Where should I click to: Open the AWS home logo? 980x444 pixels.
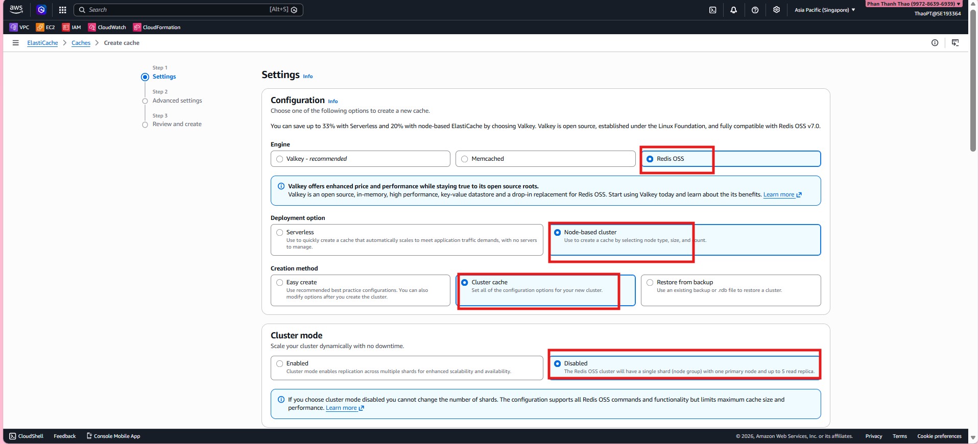[16, 10]
